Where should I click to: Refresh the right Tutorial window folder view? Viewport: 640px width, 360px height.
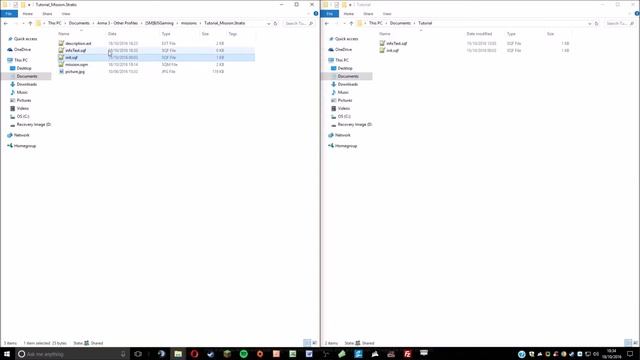tap(596, 24)
